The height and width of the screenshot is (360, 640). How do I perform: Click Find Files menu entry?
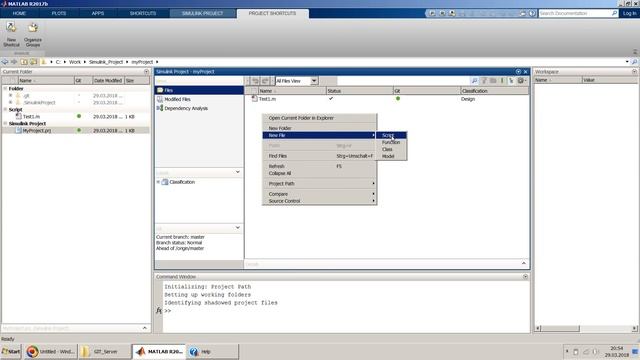tap(319, 156)
